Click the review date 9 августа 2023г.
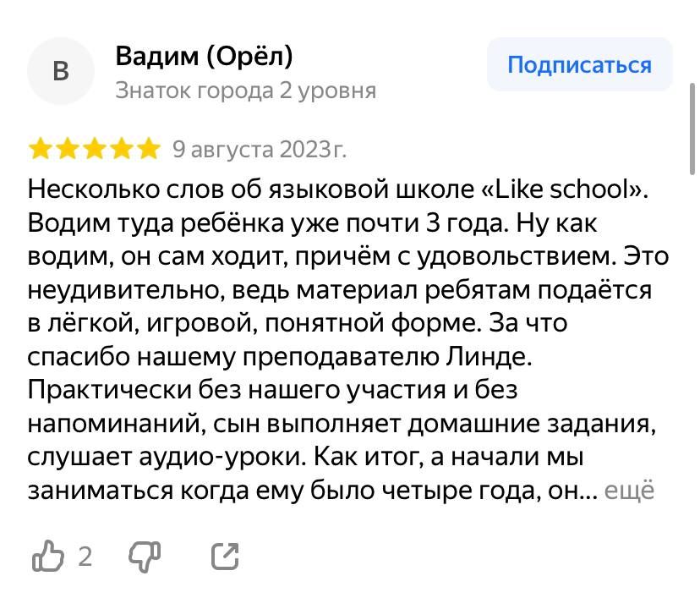The image size is (700, 598). tap(260, 149)
